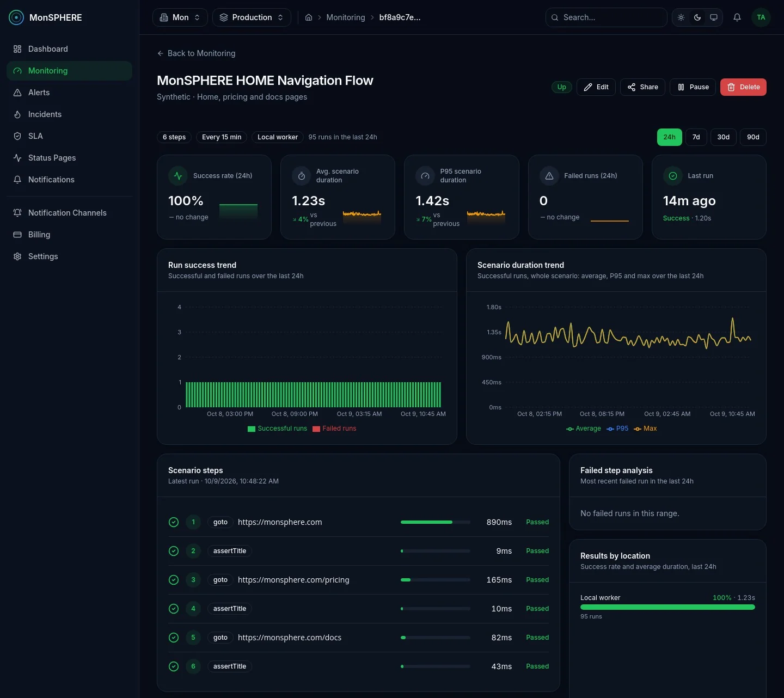Open the TA user avatar
Image resolution: width=784 pixels, height=698 pixels.
(x=761, y=17)
